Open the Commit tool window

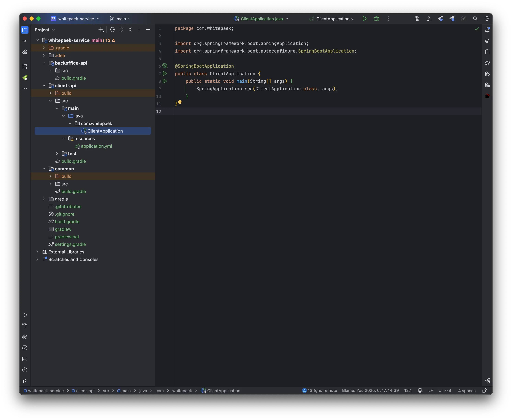click(x=25, y=41)
